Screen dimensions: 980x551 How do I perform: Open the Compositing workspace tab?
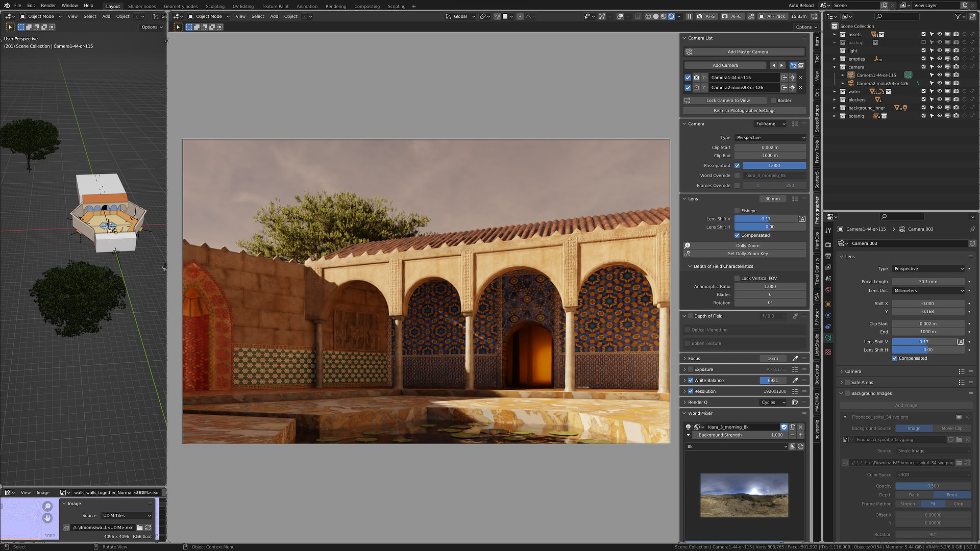click(367, 7)
